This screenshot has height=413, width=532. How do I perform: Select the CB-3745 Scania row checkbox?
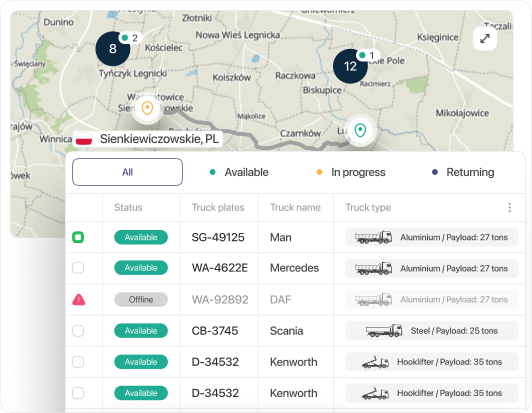[x=78, y=331]
